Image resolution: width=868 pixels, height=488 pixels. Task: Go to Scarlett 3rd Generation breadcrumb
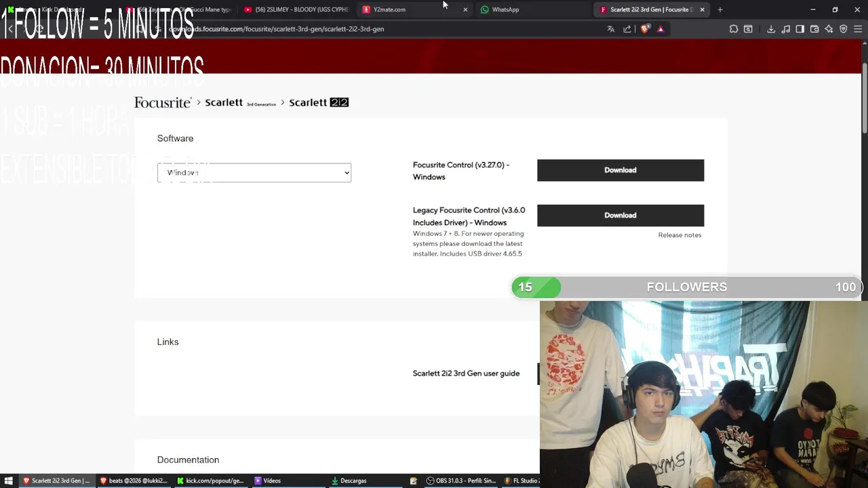(x=241, y=102)
